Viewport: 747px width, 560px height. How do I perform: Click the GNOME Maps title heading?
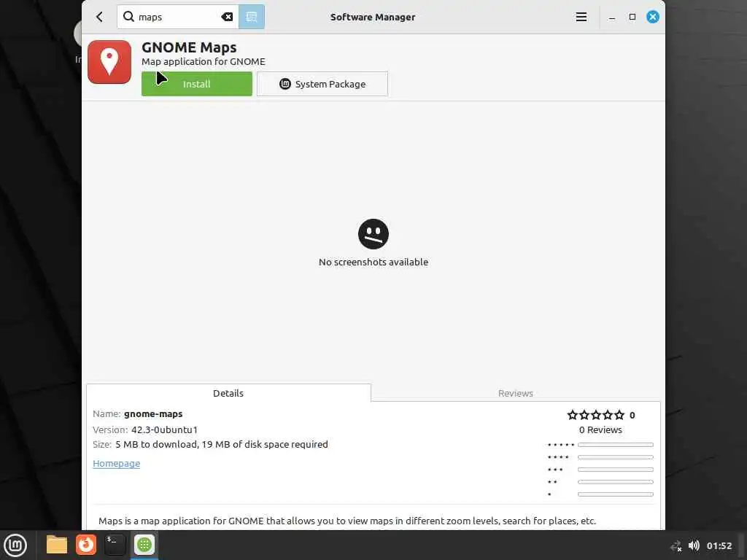[x=189, y=47]
